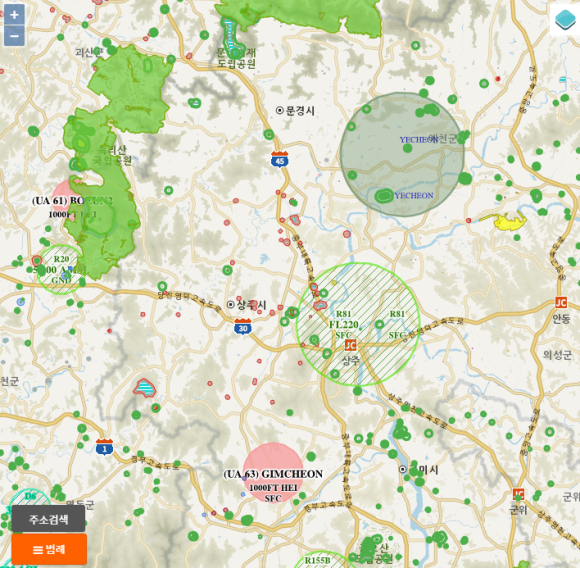
Task: Click the lower YECHEON airfield label
Action: [414, 196]
